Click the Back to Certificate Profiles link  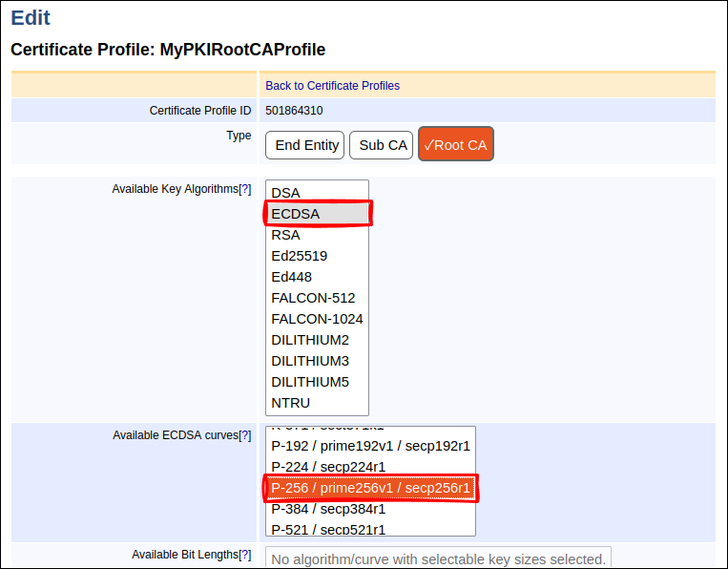point(332,86)
